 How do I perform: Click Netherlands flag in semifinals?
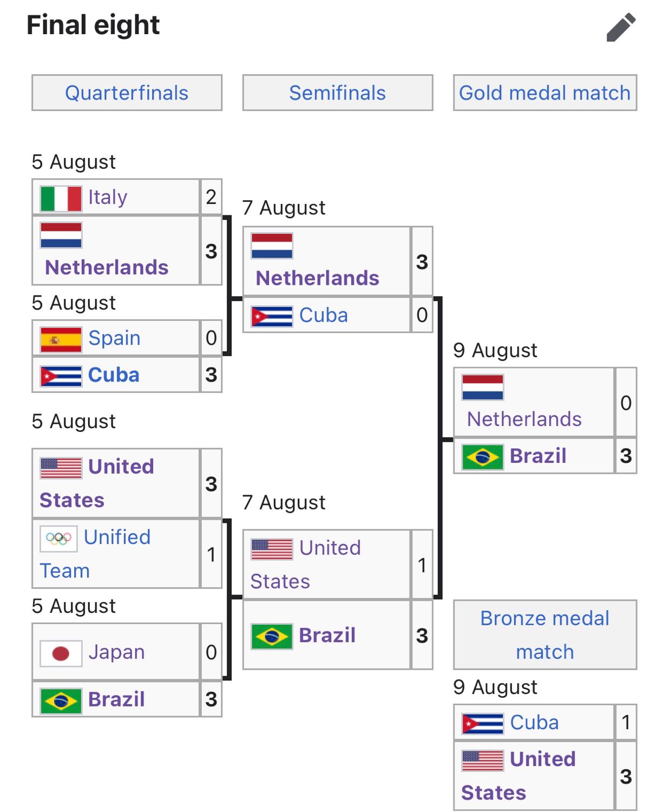click(272, 246)
